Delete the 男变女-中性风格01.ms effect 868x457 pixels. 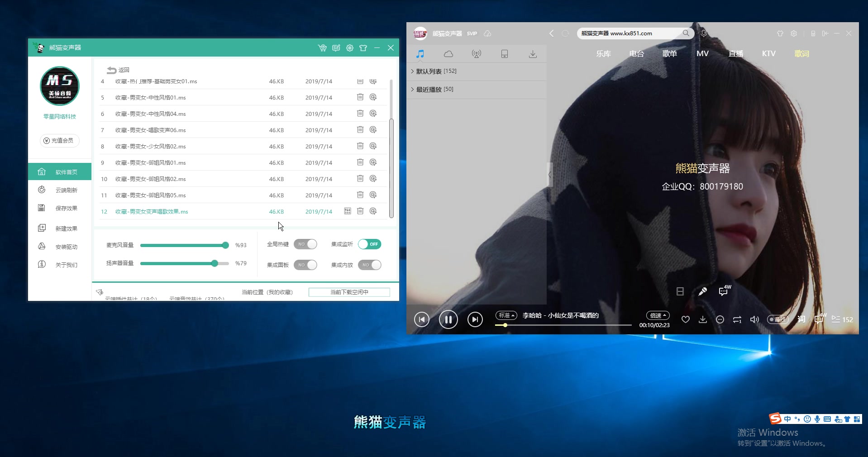coord(360,97)
